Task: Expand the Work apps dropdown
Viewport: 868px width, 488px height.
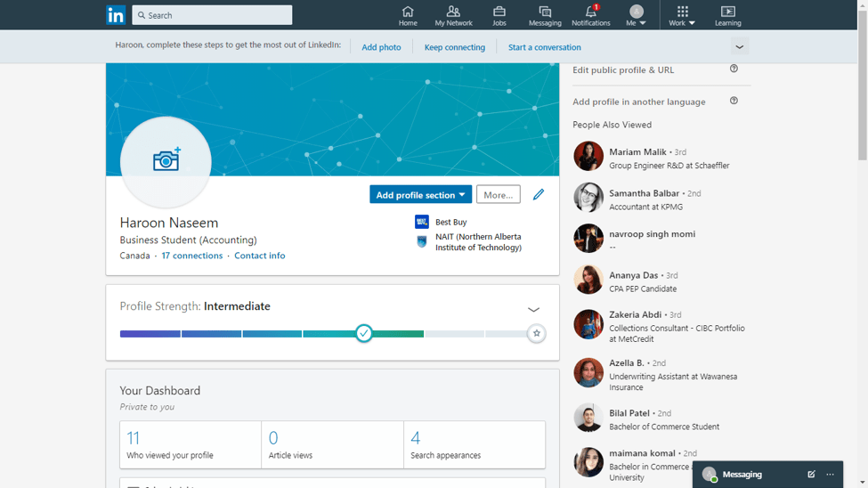Action: [x=682, y=15]
